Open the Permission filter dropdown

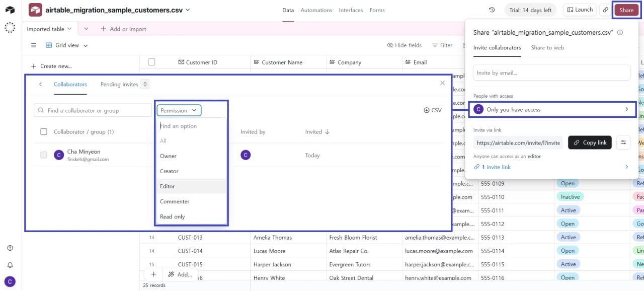click(x=179, y=110)
